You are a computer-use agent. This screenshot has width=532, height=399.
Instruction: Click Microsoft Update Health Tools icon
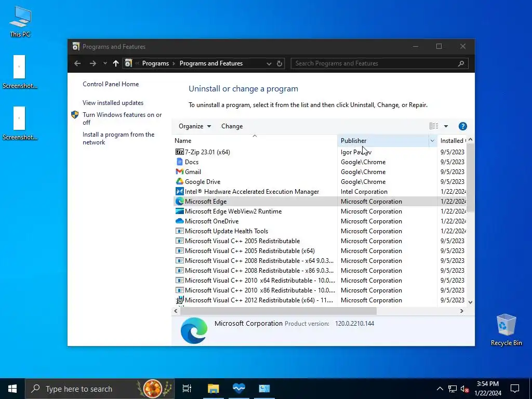click(179, 231)
